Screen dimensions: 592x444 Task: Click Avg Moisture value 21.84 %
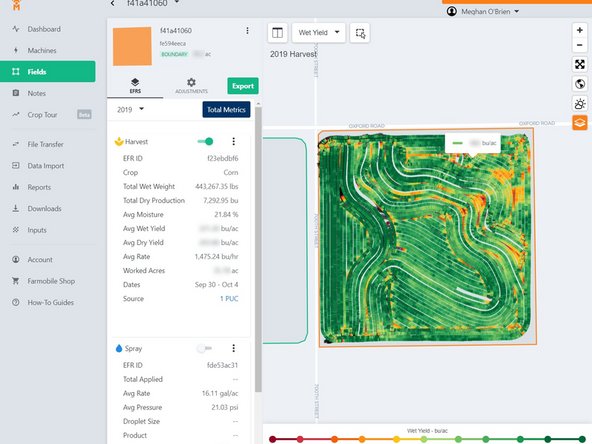coord(226,214)
